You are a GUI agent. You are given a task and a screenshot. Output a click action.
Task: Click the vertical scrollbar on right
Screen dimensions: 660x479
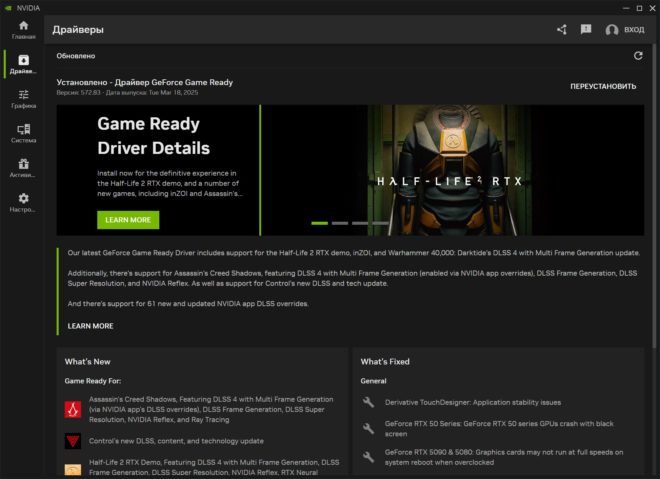654,196
